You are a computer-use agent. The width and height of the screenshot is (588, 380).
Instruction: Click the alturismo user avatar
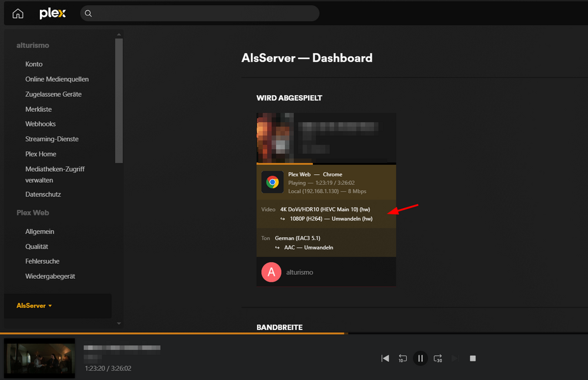(x=271, y=272)
